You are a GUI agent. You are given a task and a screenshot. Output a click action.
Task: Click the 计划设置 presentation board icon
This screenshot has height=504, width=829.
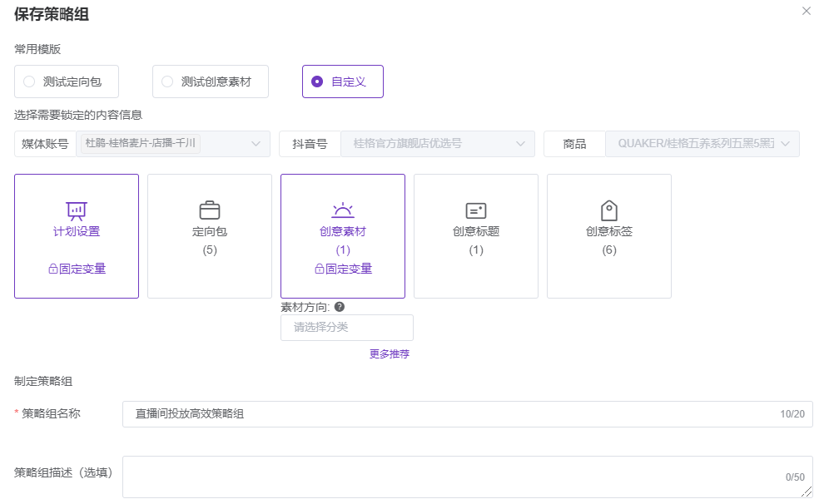[76, 210]
